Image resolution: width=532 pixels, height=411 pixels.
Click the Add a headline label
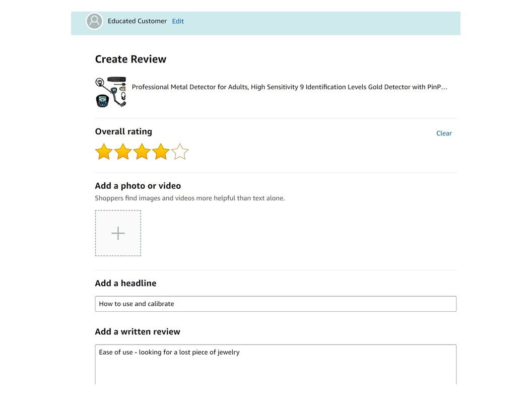click(x=125, y=283)
